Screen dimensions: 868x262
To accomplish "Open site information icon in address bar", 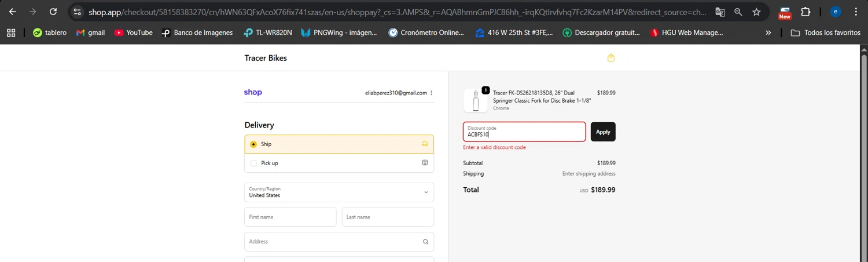I will coord(78,12).
